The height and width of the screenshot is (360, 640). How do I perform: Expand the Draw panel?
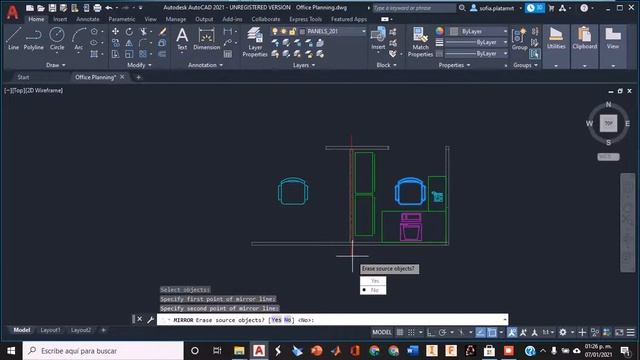(56, 65)
